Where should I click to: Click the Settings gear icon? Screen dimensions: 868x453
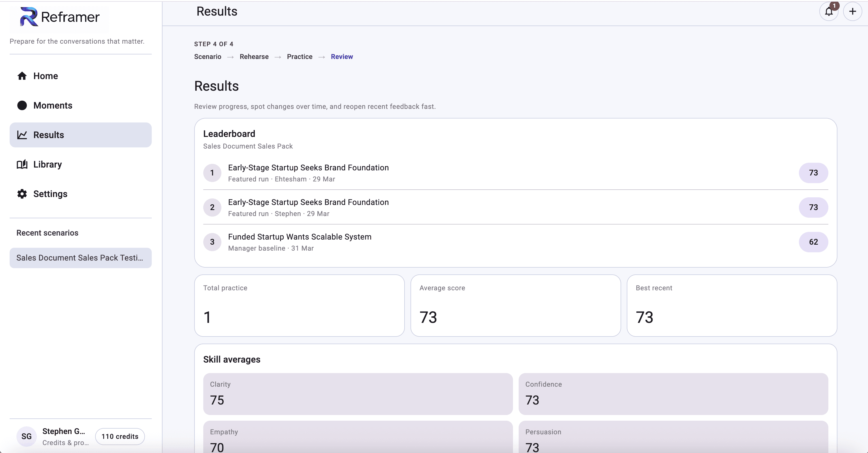[x=22, y=194]
